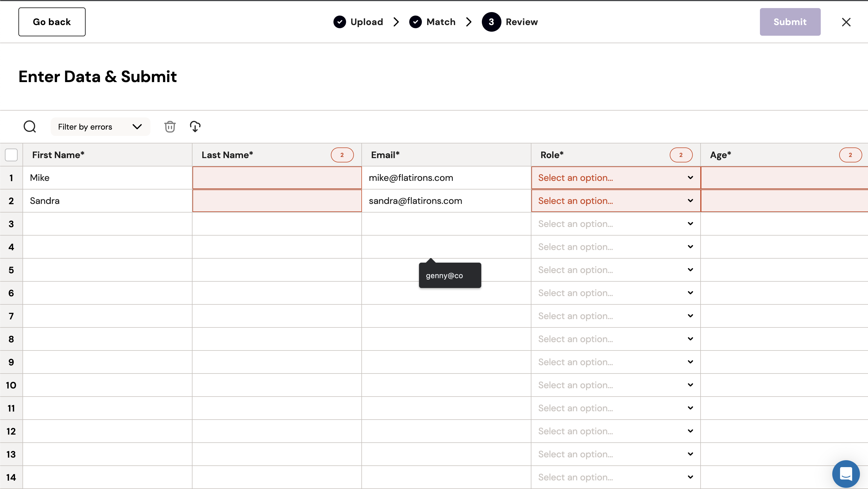This screenshot has width=868, height=489.
Task: Expand Role dropdown in row 5
Action: (616, 270)
